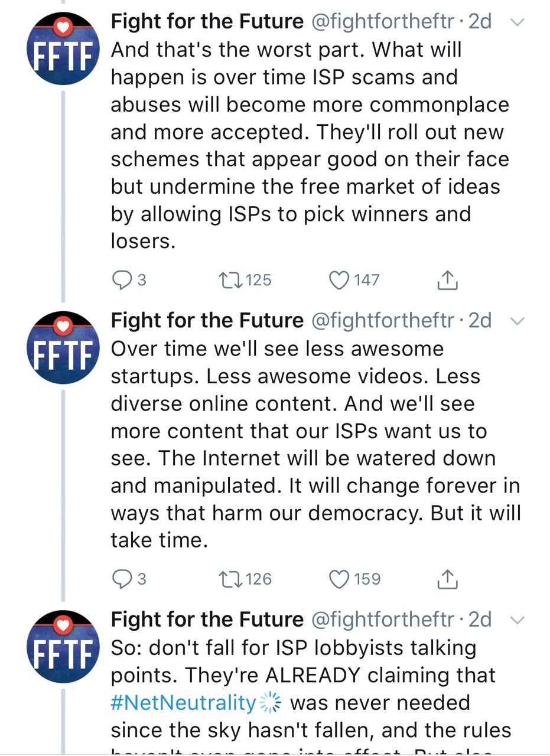Retweet the 'less awesome startups' tweet
Image resolution: width=550 pixels, height=756 pixels.
point(228,579)
